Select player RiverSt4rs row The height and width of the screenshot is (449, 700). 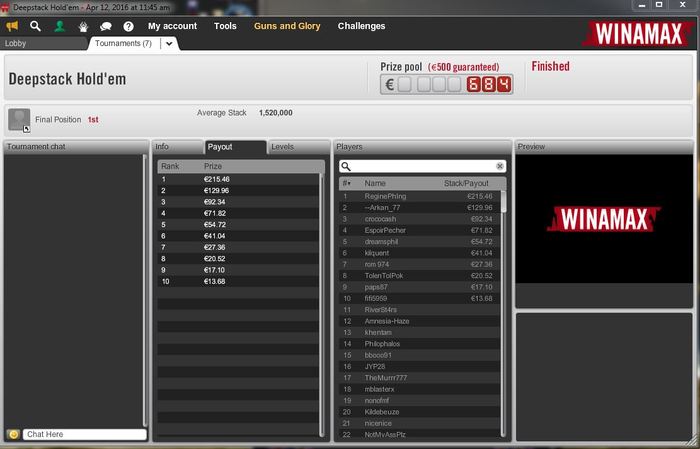(x=420, y=310)
